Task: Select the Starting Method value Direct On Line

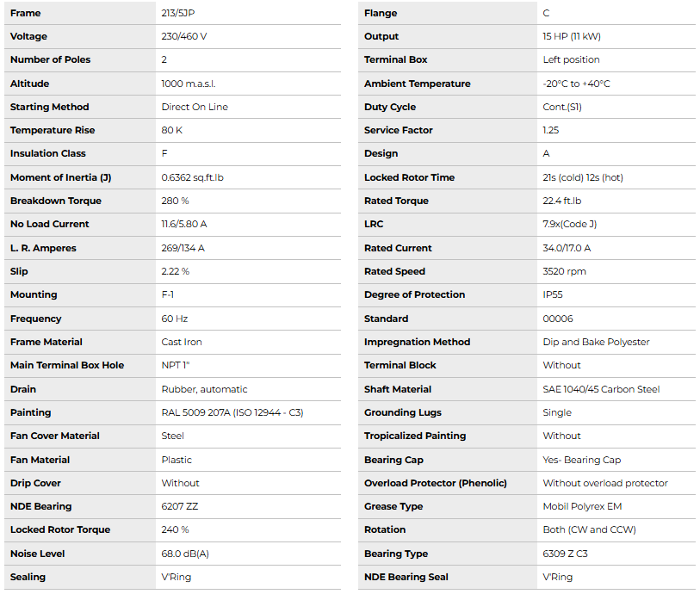Action: (195, 107)
